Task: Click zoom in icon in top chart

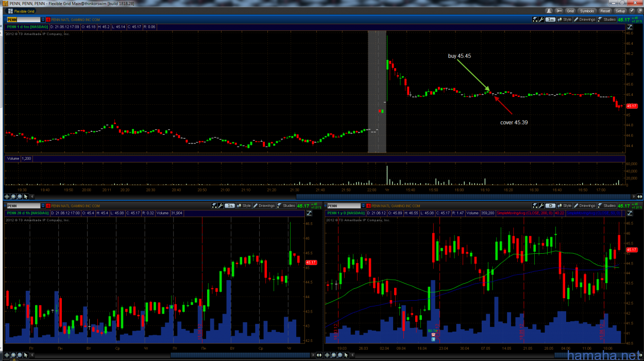Action: click(x=13, y=196)
